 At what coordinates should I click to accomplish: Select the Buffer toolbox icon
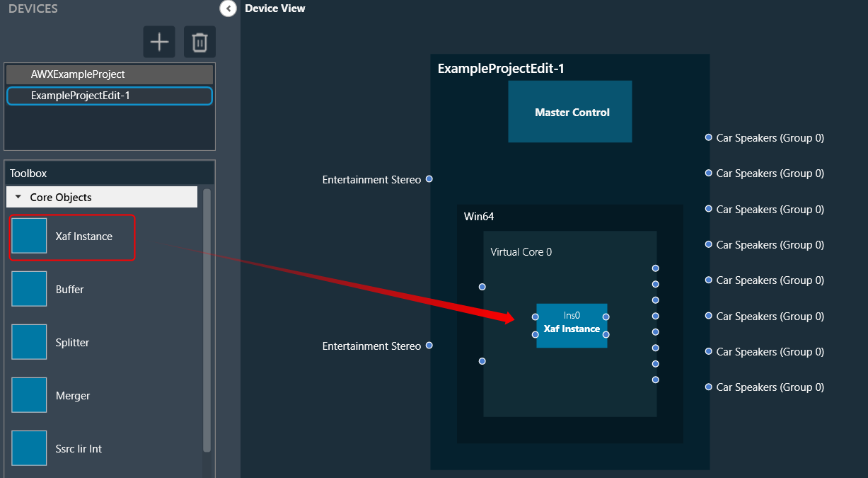click(29, 289)
